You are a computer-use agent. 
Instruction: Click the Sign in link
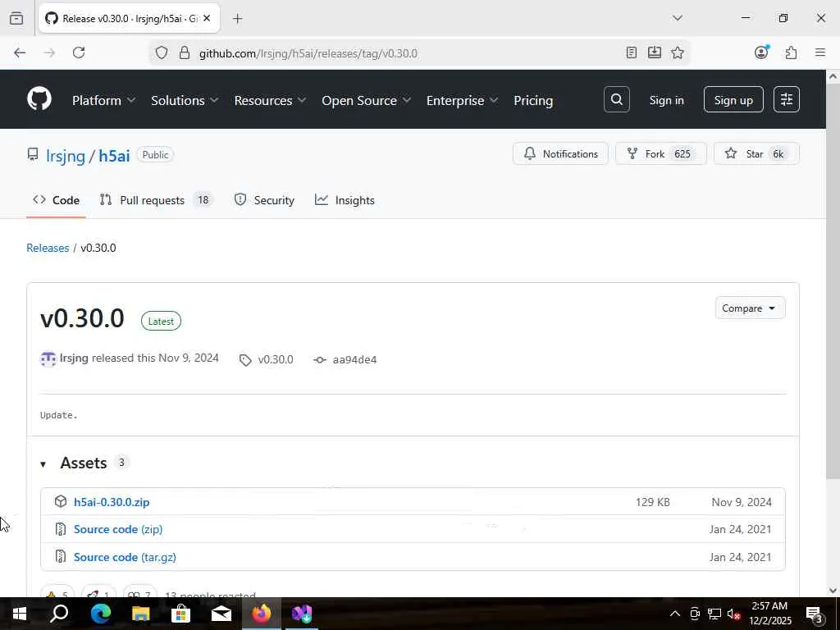666,100
